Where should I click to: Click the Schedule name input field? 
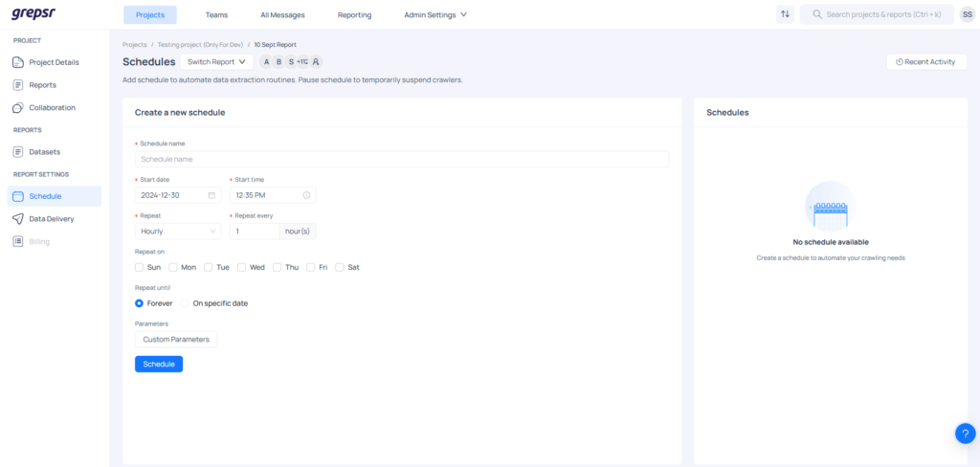pos(402,160)
